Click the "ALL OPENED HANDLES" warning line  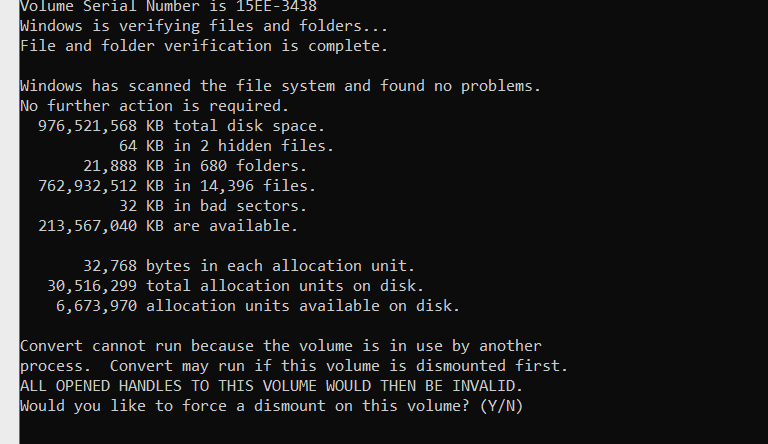click(x=271, y=386)
